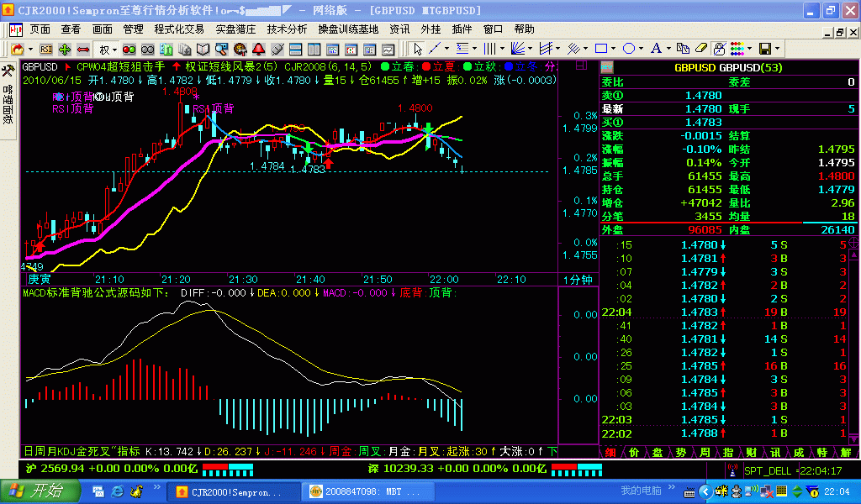Viewport: 861px width, 504px height.
Task: Open the RSI indicator toolbar button
Action: click(46, 50)
